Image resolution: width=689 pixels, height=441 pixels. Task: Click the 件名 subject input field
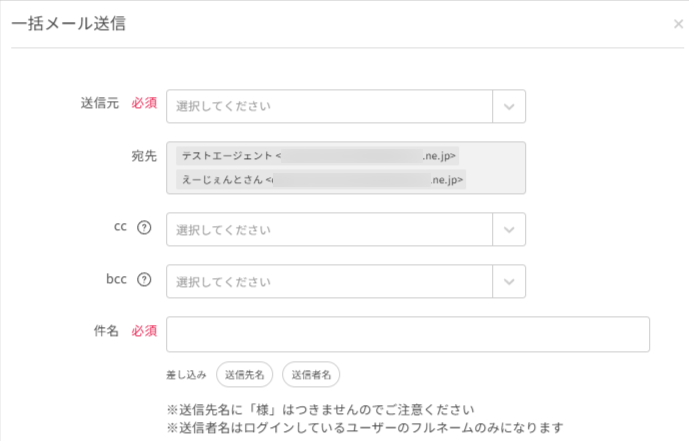pos(408,334)
